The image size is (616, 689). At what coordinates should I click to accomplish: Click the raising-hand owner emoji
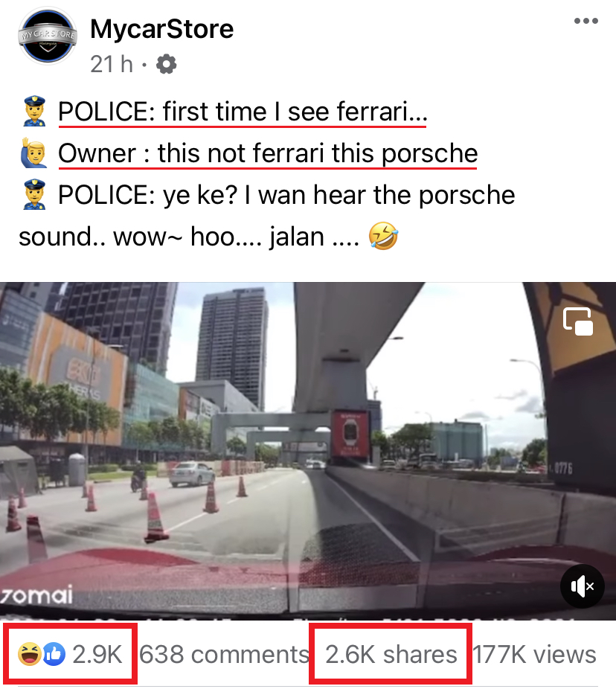tap(33, 153)
